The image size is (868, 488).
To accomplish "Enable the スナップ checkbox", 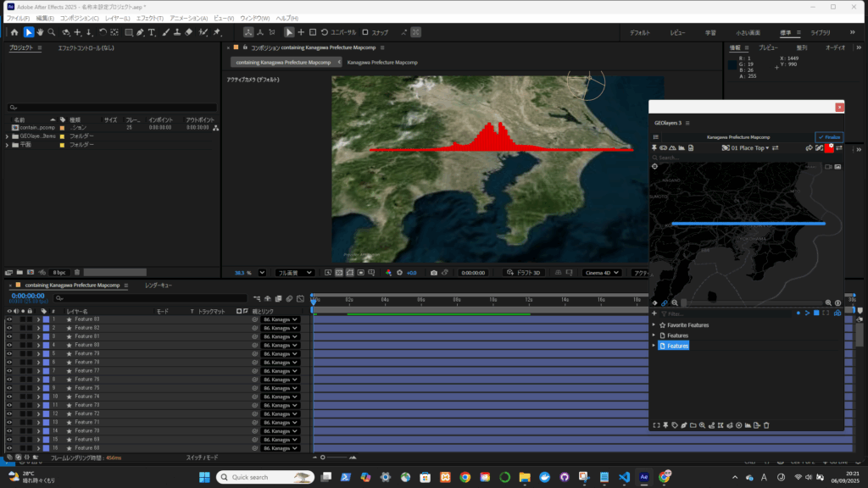I will click(365, 32).
